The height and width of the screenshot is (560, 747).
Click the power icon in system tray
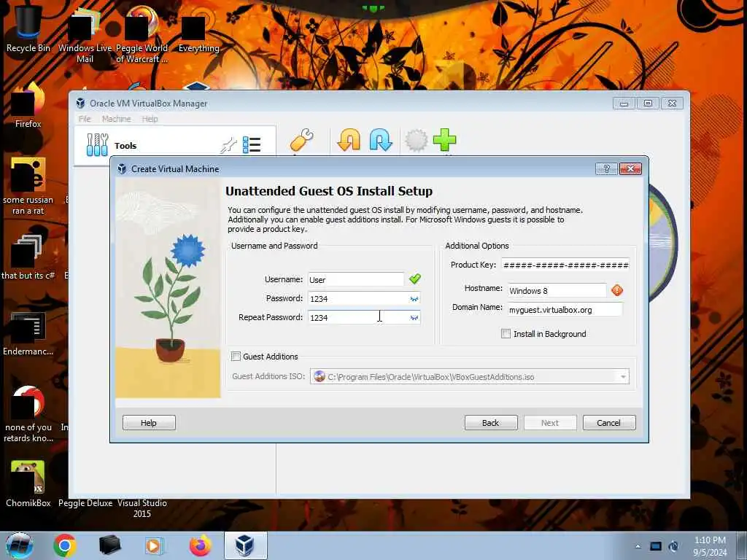673,546
